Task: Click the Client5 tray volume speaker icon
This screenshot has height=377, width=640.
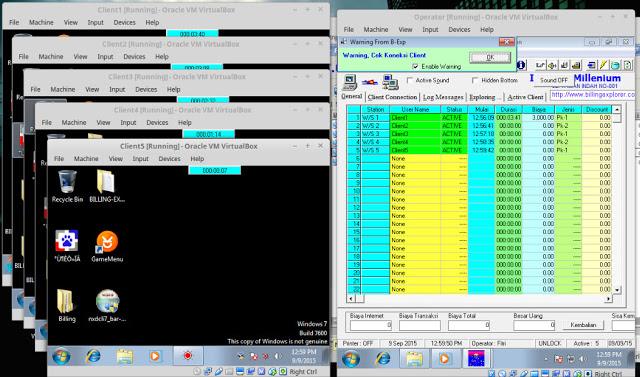Action: [277, 356]
